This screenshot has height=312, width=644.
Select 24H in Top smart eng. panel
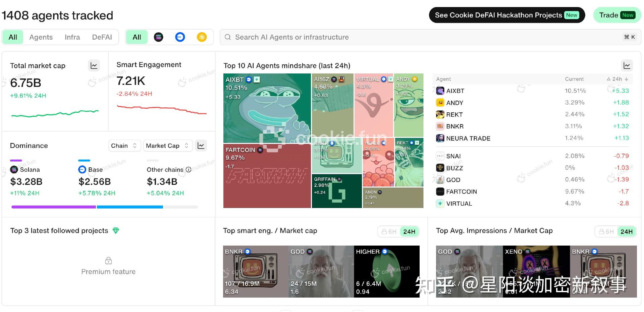[409, 231]
